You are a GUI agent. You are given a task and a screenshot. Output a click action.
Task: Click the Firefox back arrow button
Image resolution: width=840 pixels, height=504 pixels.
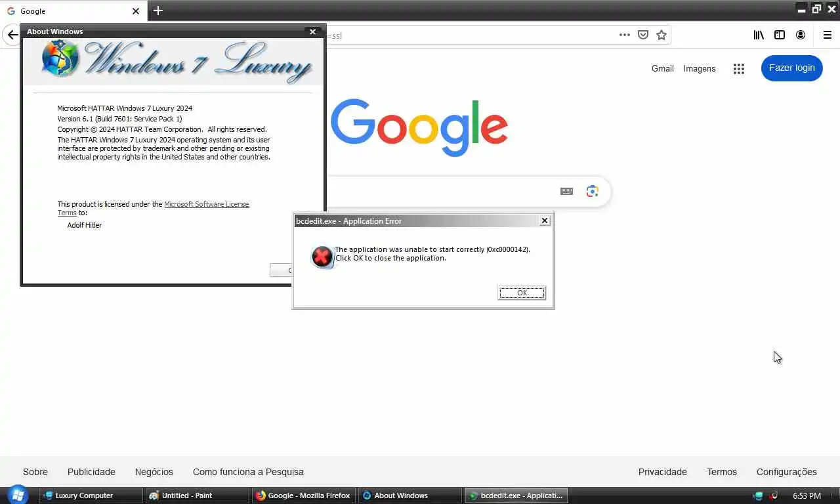(12, 35)
